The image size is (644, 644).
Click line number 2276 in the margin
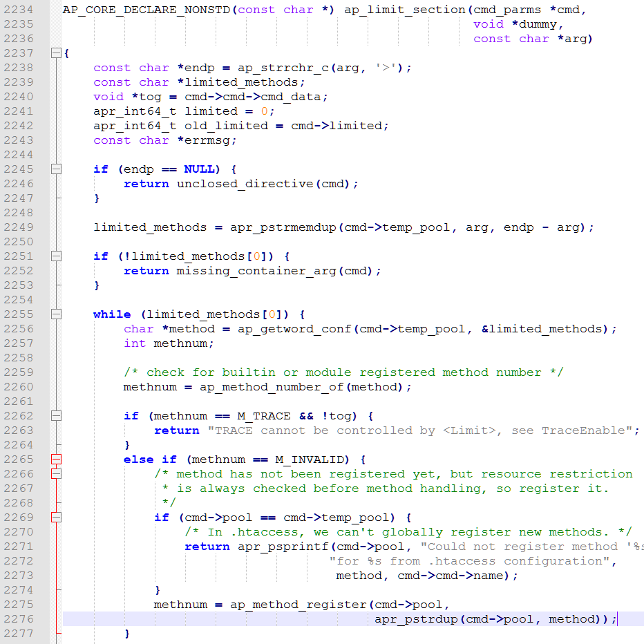coord(18,619)
